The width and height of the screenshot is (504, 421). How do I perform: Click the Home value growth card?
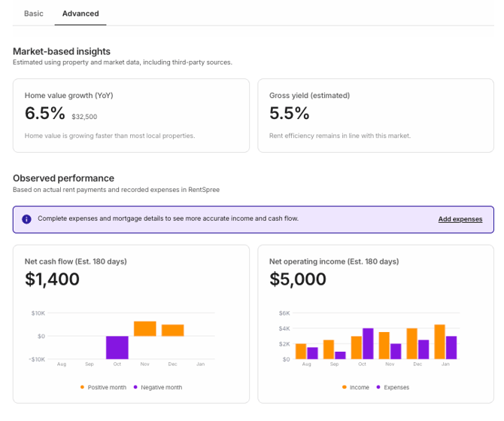pyautogui.click(x=131, y=115)
